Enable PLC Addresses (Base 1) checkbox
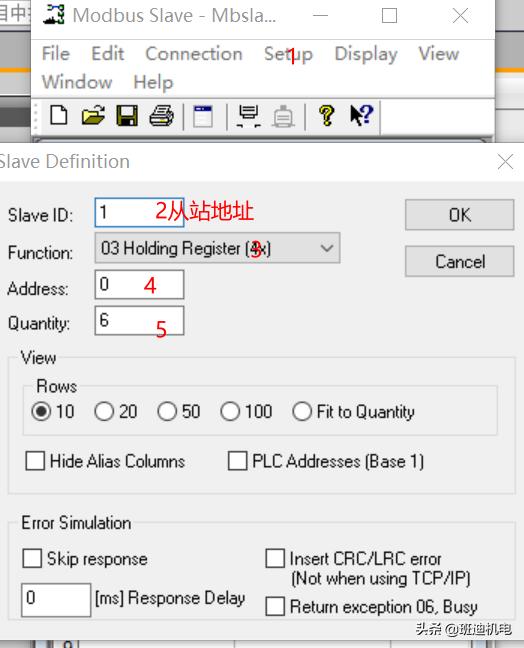Image resolution: width=524 pixels, height=648 pixels. [x=238, y=461]
